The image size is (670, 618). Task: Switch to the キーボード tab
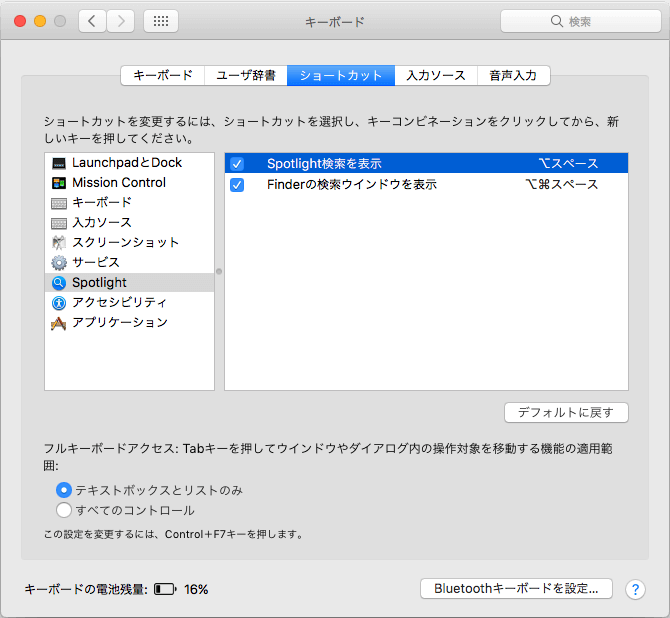click(x=163, y=76)
